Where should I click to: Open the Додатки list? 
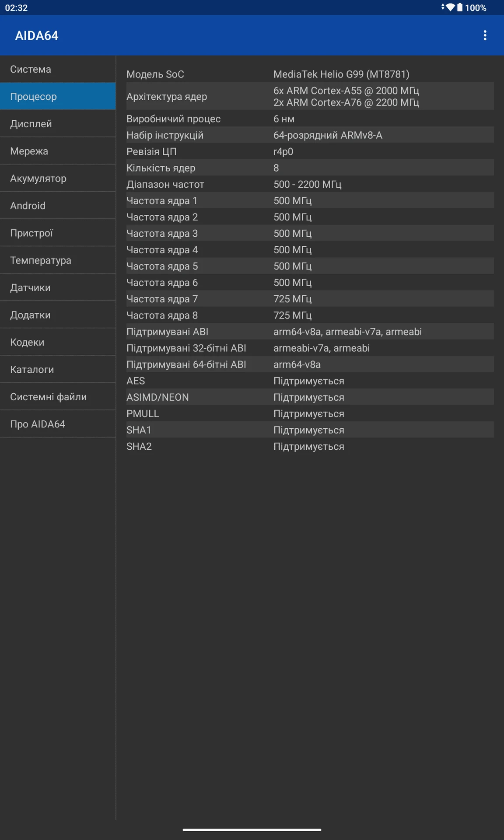tap(58, 315)
